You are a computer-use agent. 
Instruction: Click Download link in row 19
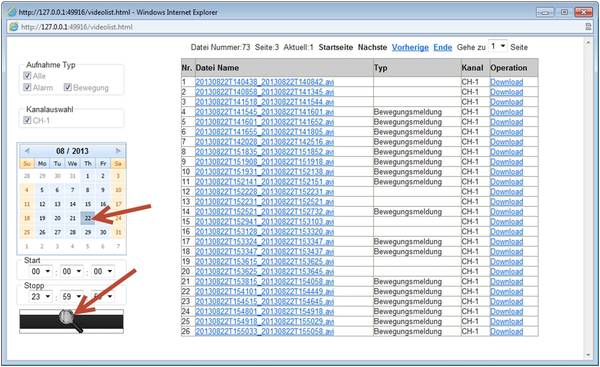tap(507, 261)
